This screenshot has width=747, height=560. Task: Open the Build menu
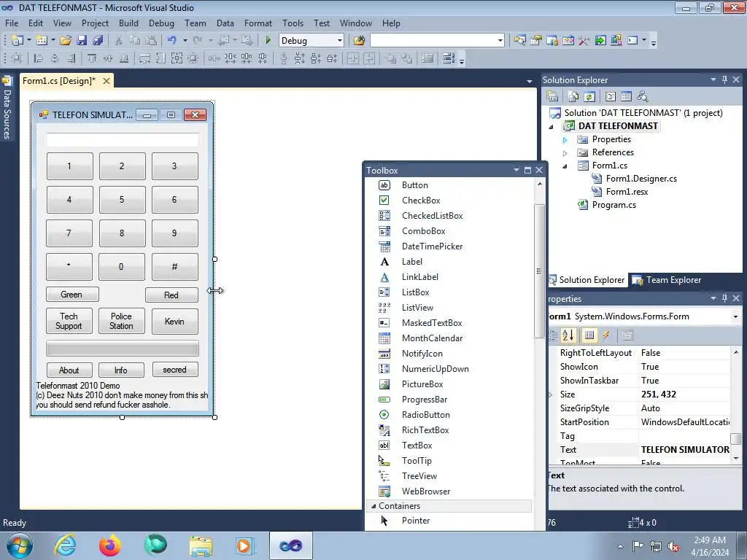(x=128, y=23)
